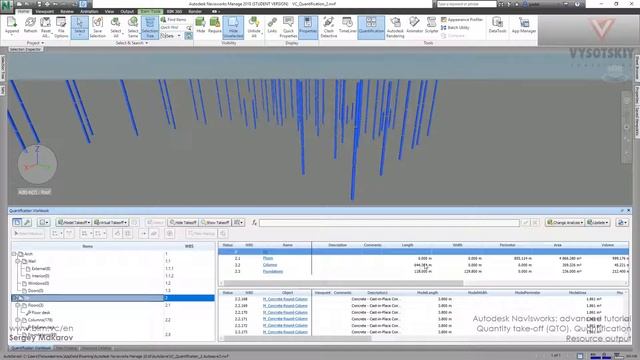Click the formula fx icon in Workbook
640x360 pixels.
click(x=254, y=222)
